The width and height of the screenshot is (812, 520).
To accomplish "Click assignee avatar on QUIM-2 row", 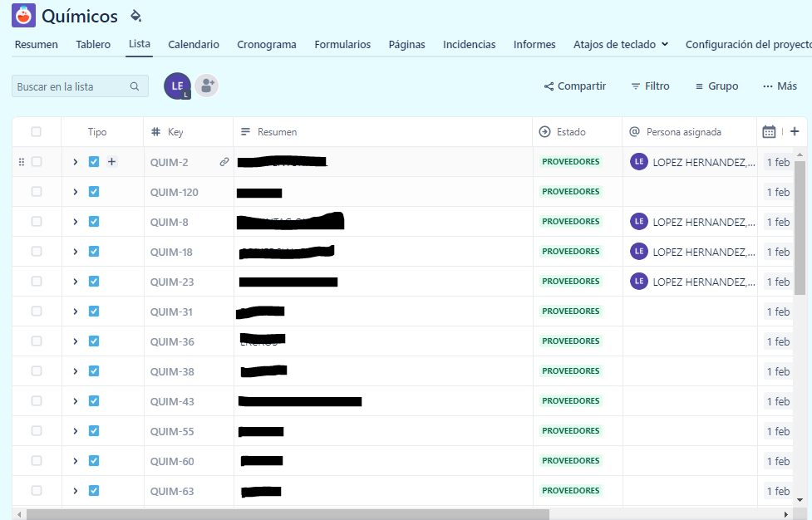I will [x=639, y=161].
